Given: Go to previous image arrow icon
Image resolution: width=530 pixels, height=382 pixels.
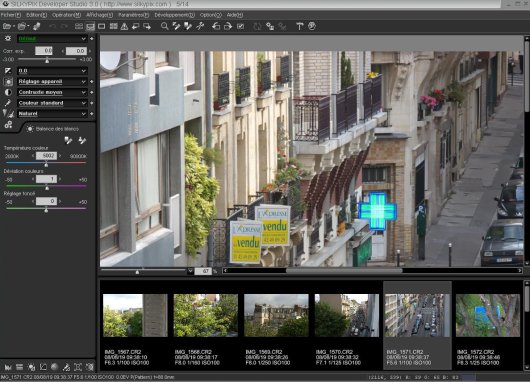Looking at the screenshot, I should point(136,26).
